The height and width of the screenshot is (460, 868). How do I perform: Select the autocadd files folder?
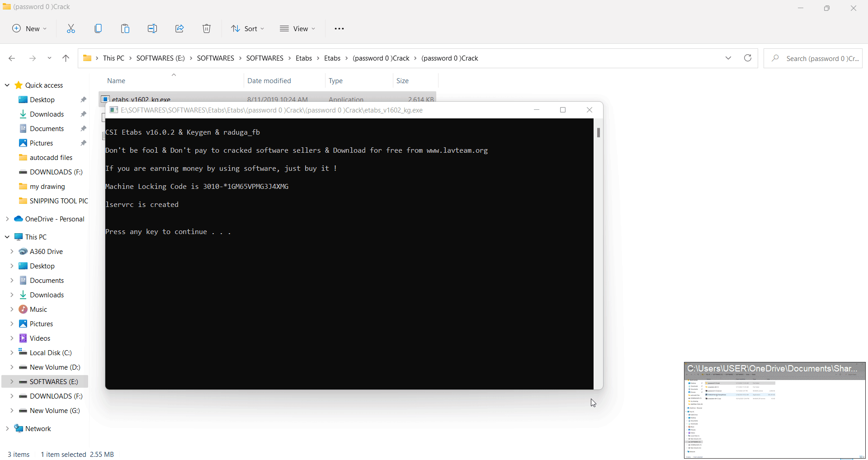pos(51,158)
